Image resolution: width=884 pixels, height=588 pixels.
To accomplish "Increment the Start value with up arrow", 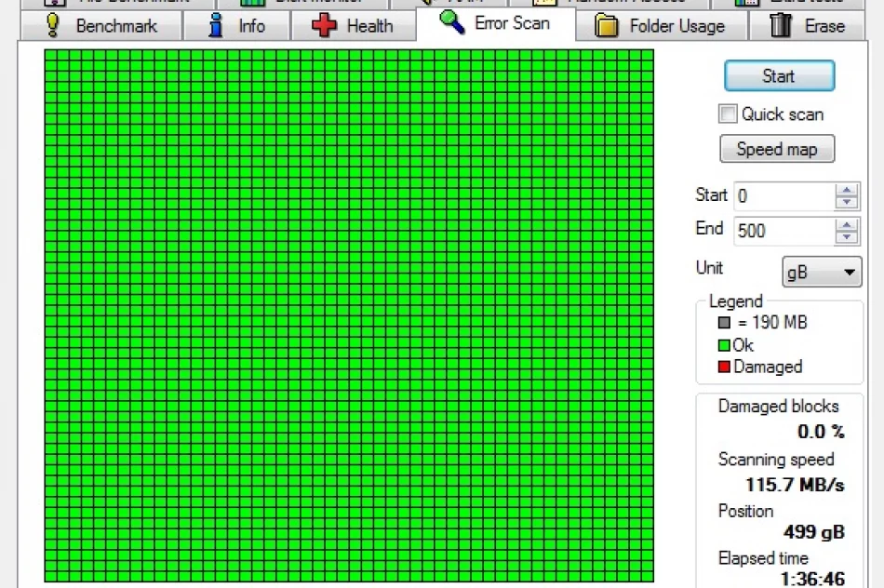I will click(x=846, y=190).
